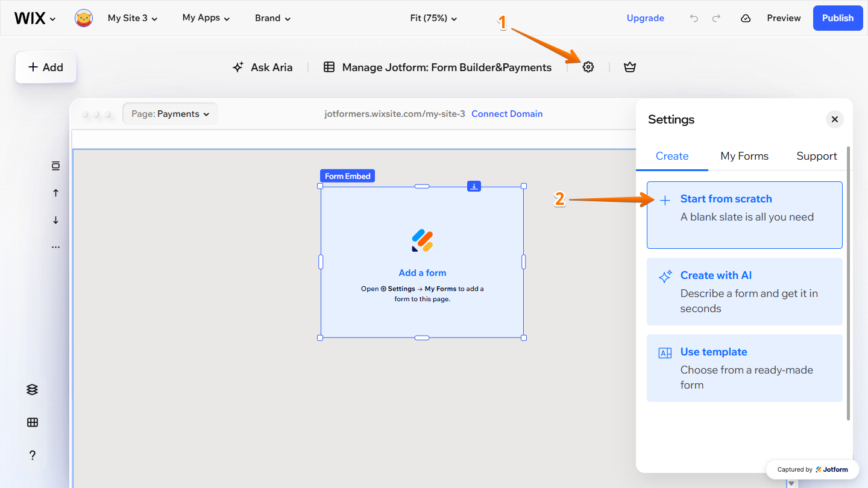This screenshot has height=488, width=868.
Task: Click the Add a form text in canvas
Action: tap(423, 273)
